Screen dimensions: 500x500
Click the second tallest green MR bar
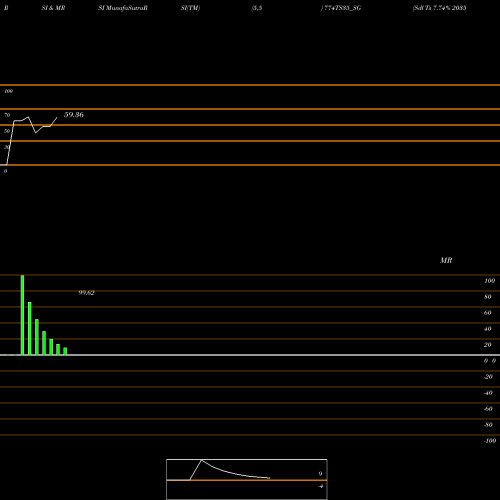pyautogui.click(x=30, y=328)
